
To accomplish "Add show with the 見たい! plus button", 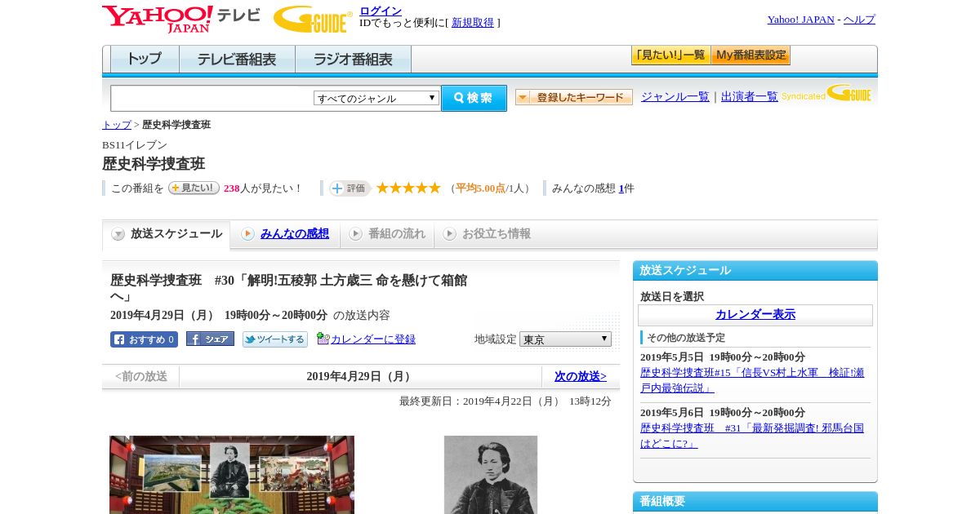I will point(194,188).
